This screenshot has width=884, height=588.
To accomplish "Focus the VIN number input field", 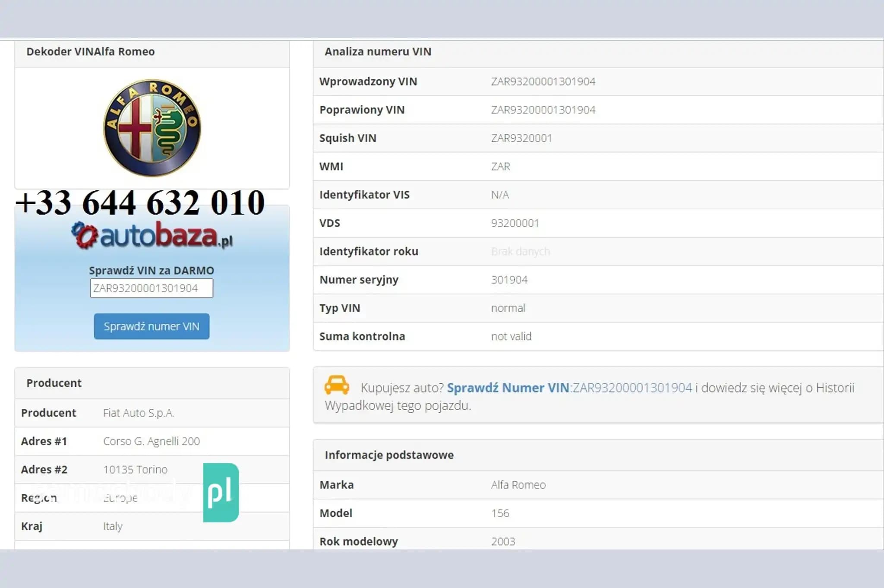I will (x=152, y=288).
